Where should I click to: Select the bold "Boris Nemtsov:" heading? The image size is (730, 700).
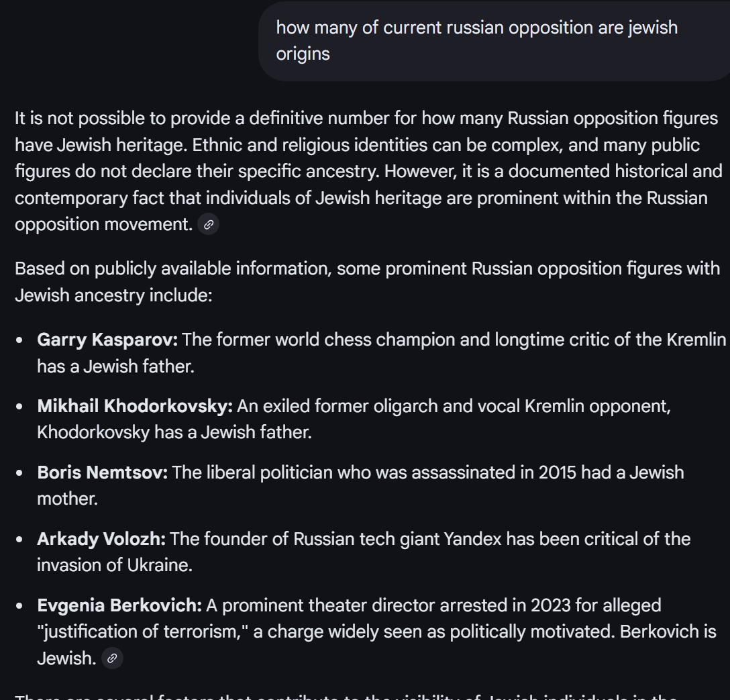pyautogui.click(x=102, y=472)
